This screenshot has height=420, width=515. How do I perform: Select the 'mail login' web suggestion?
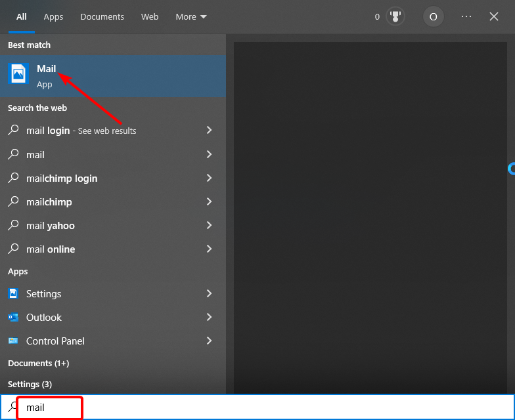coord(113,130)
